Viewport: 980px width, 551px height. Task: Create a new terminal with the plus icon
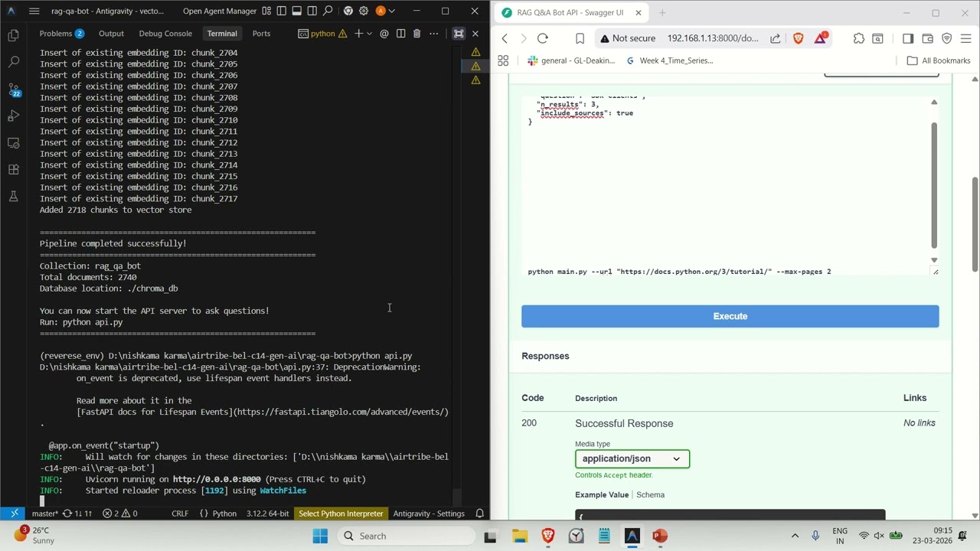[358, 34]
